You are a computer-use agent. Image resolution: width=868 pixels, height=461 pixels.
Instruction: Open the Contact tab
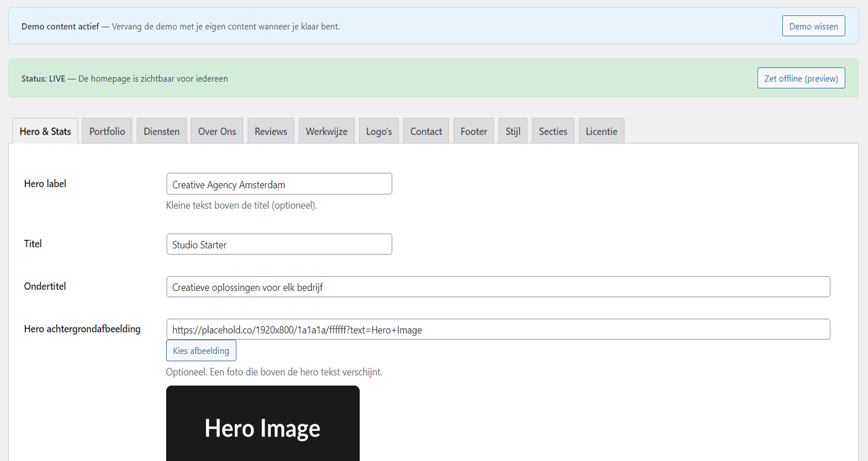426,132
